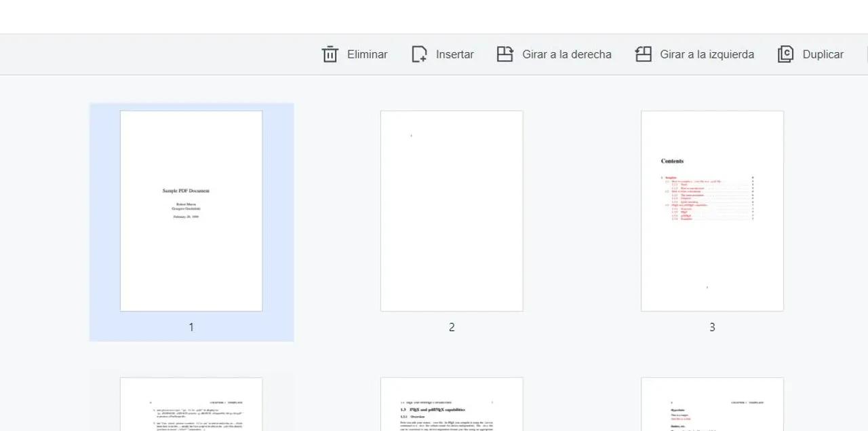Select the blank page 2 thumbnail
Viewport: 868px width, 431px height.
452,211
